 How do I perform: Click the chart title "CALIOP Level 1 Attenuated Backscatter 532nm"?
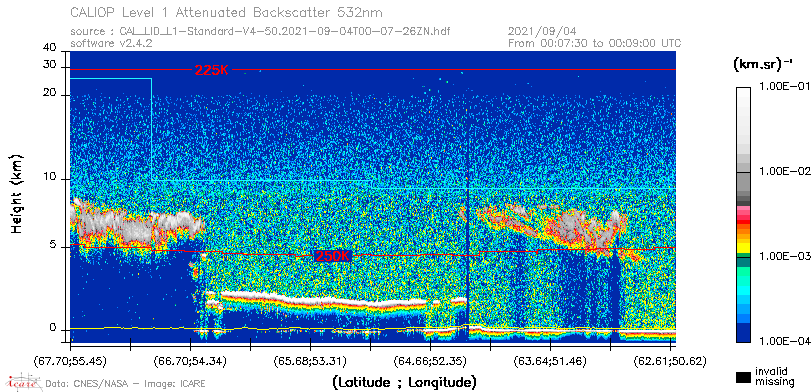coord(227,12)
